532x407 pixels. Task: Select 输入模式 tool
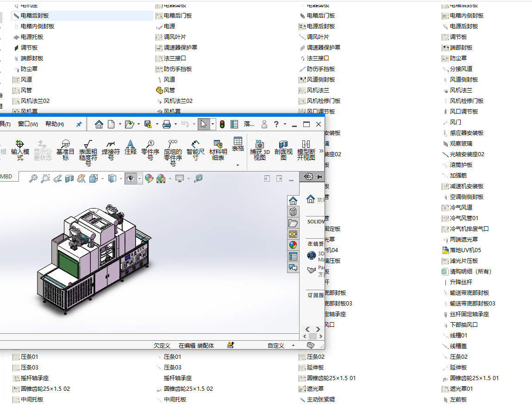(x=20, y=150)
